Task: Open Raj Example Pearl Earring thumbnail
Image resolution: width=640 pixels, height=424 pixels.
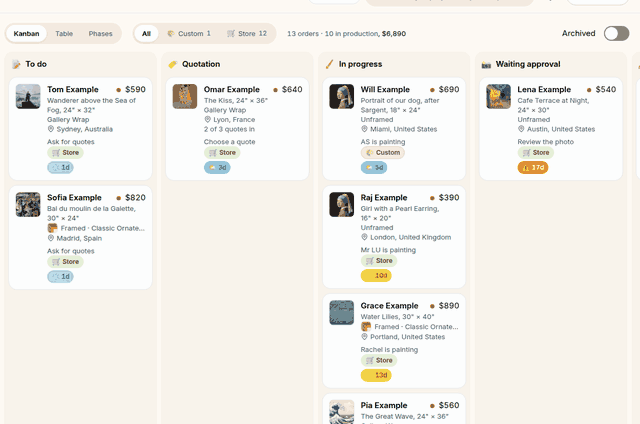Action: click(x=342, y=204)
